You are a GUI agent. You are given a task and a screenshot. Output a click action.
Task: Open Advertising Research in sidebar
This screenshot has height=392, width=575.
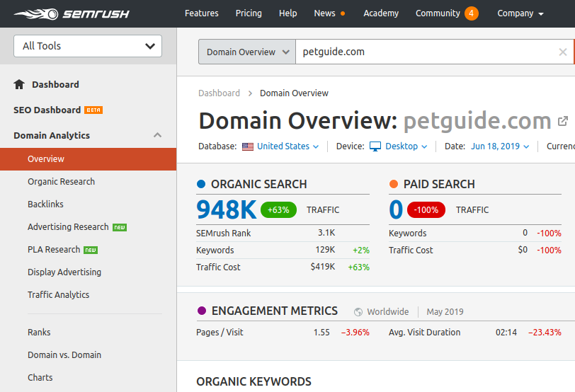(x=68, y=227)
